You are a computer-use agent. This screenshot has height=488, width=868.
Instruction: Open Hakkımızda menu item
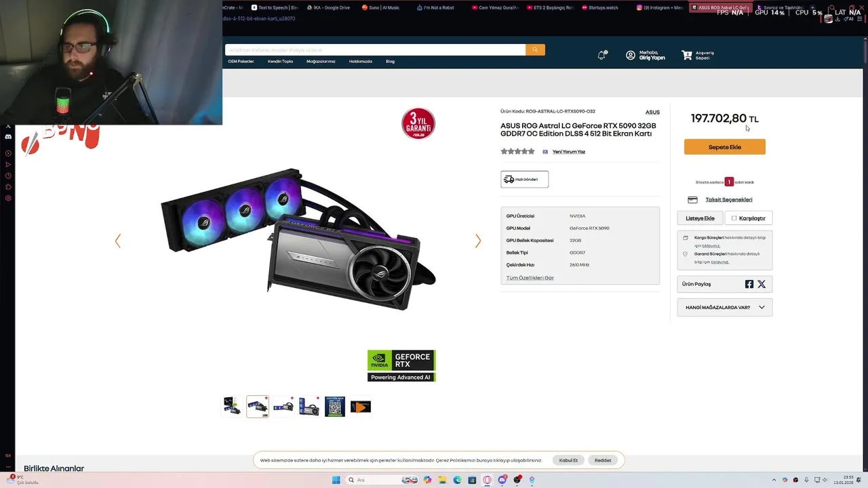[x=361, y=62]
